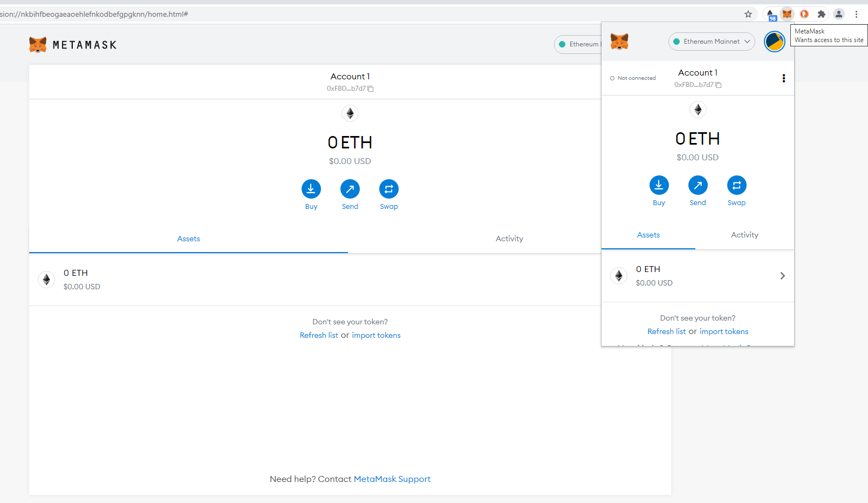Viewport: 868px width, 503px height.
Task: Click the 0xFBD...b7d7 address text on the main page
Action: coord(346,89)
